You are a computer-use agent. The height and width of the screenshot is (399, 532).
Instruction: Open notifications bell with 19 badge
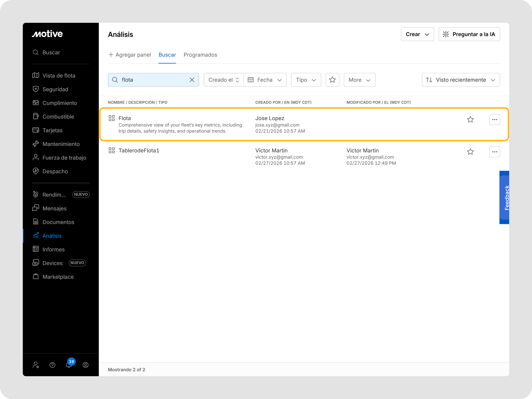(x=69, y=365)
